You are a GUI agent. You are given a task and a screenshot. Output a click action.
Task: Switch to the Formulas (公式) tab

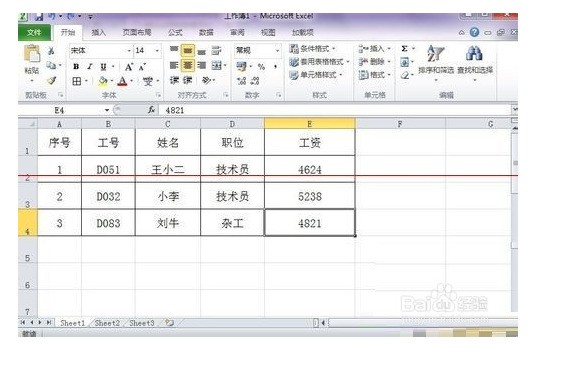175,33
